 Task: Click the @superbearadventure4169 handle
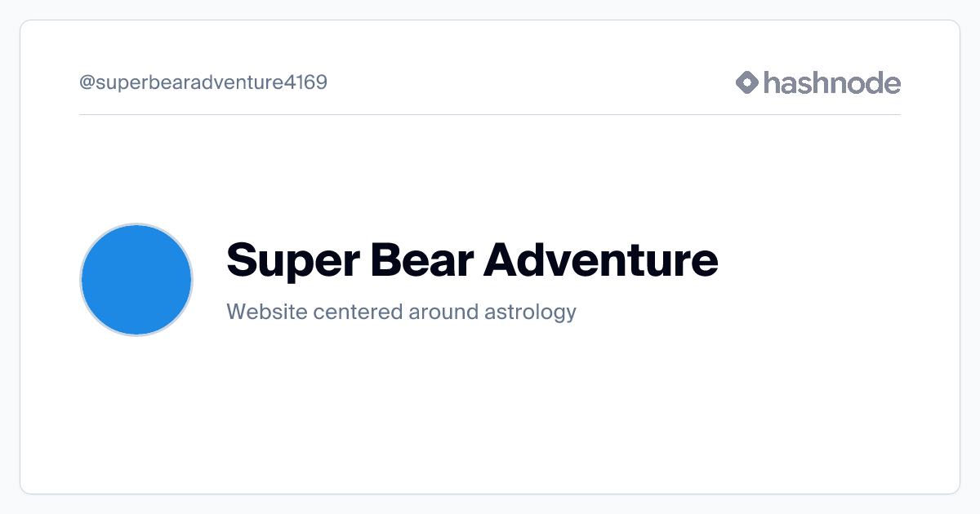pos(203,82)
